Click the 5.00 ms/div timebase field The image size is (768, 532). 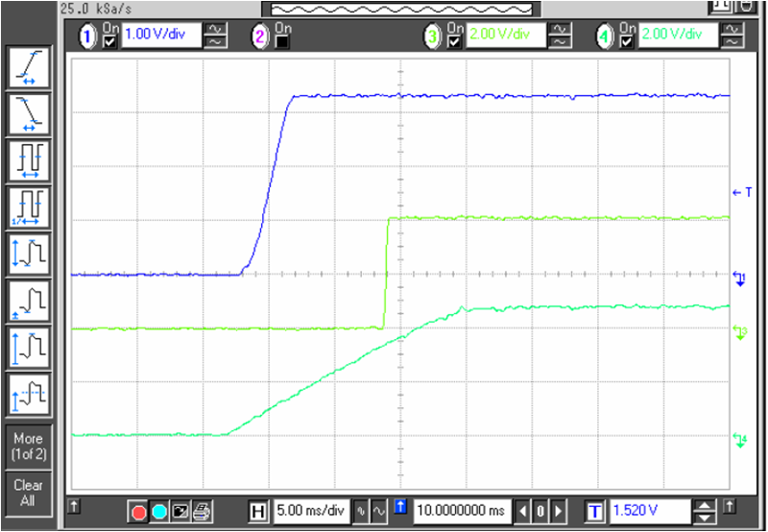tap(311, 512)
